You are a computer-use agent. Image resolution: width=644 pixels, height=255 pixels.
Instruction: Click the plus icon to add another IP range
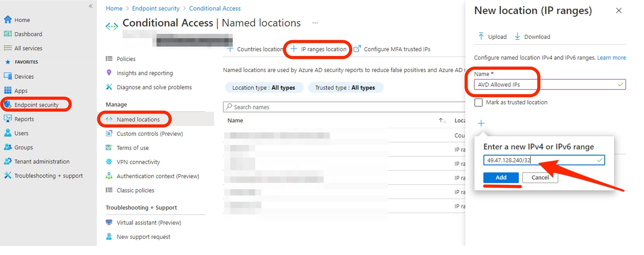(481, 123)
